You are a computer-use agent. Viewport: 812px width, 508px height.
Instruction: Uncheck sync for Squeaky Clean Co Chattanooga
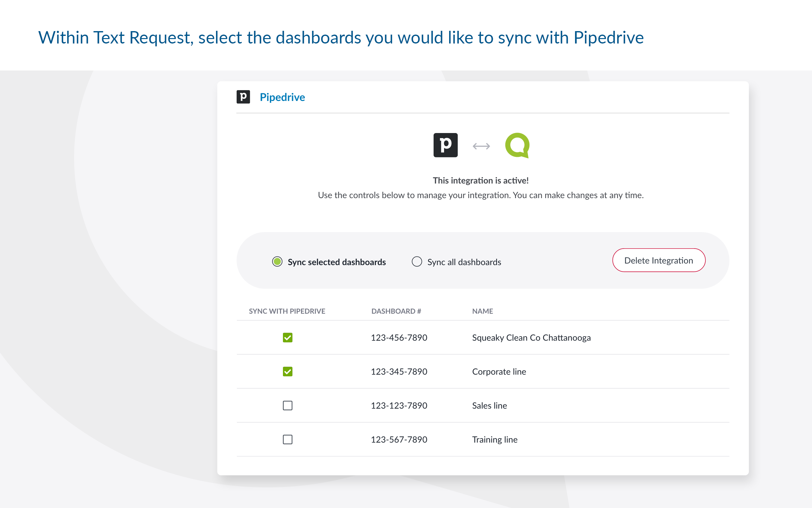coord(288,337)
